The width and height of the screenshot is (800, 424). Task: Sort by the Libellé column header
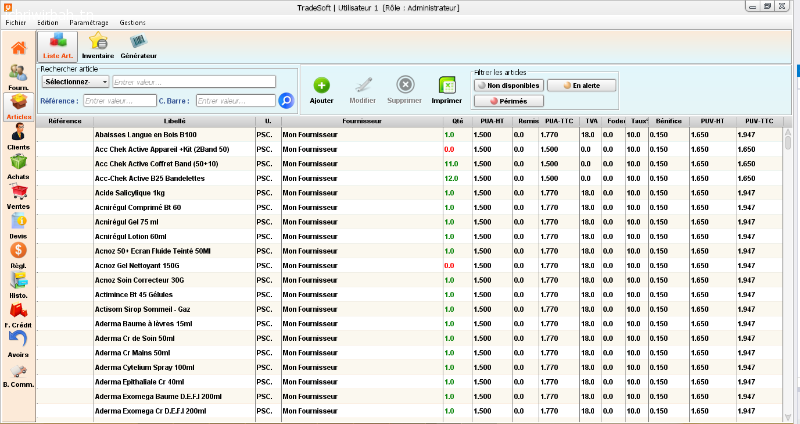tap(174, 121)
